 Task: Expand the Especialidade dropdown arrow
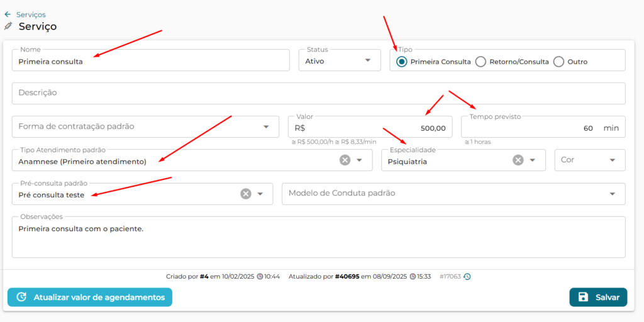[533, 160]
